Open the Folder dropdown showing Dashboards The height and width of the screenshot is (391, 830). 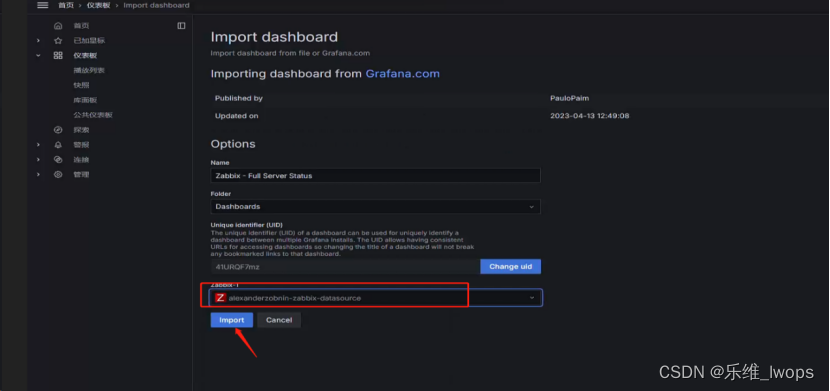point(375,206)
